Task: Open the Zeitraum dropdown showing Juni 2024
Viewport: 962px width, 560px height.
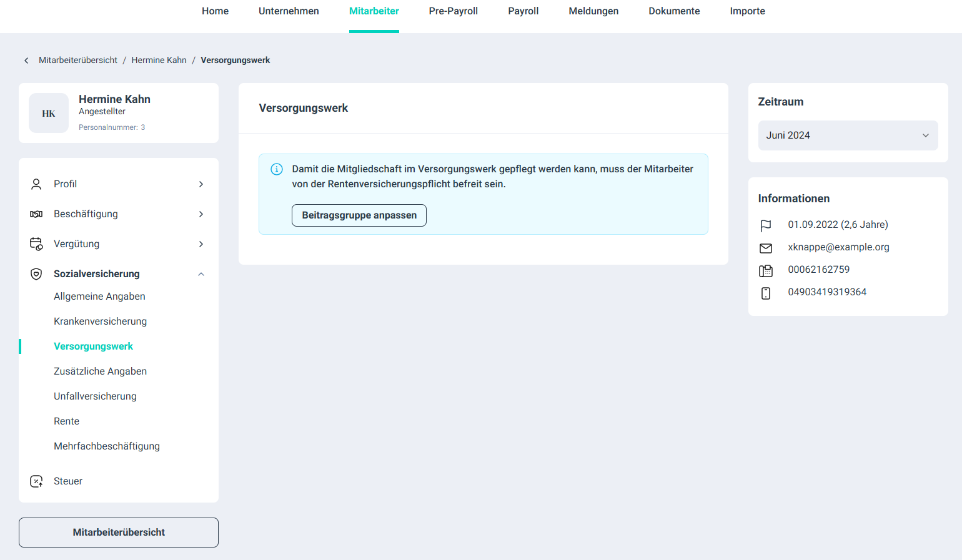Action: pyautogui.click(x=848, y=135)
